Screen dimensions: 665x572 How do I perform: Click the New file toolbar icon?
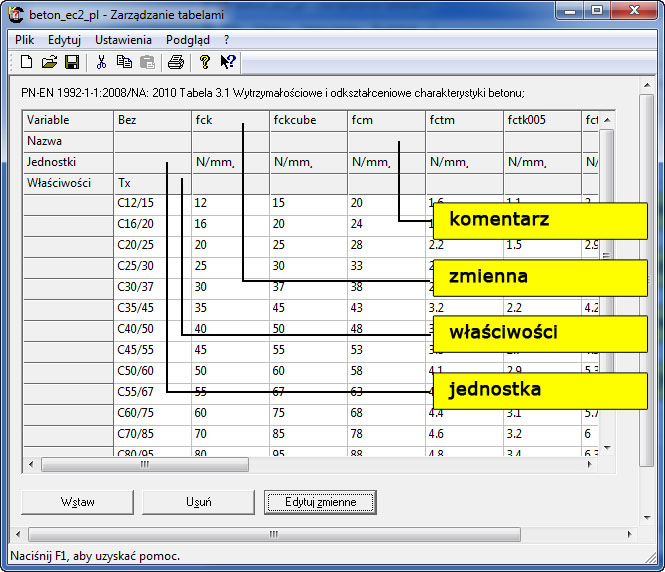pyautogui.click(x=27, y=62)
